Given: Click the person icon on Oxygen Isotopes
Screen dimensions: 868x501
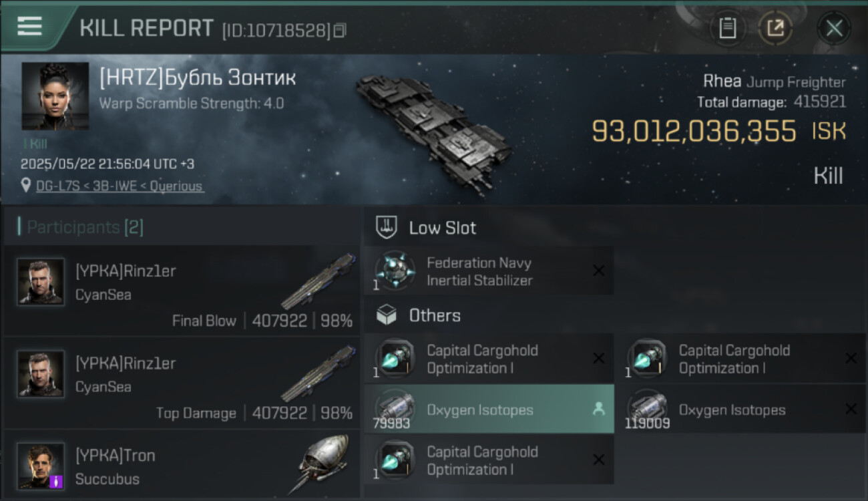Looking at the screenshot, I should point(598,409).
